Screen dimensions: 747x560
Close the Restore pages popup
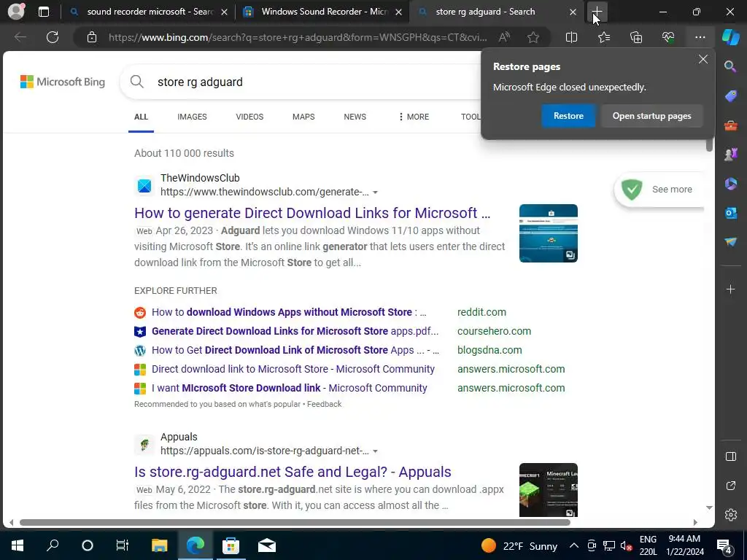pyautogui.click(x=703, y=59)
